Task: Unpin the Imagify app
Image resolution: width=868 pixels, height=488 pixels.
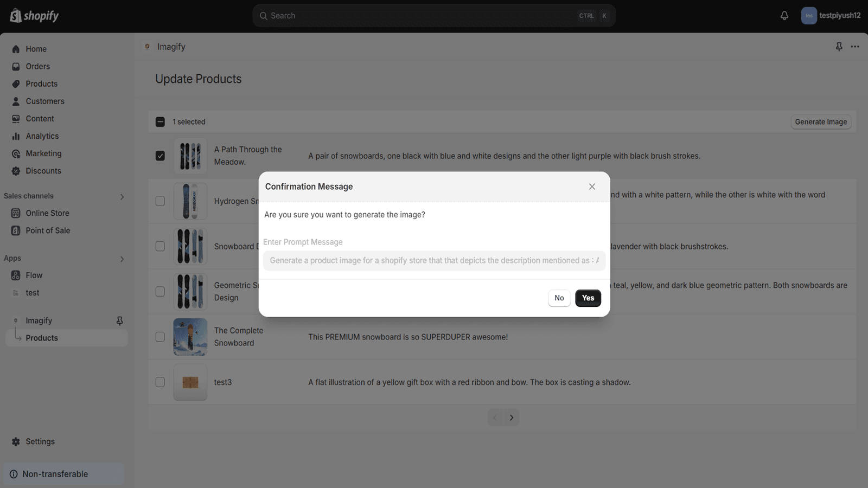Action: pos(119,320)
